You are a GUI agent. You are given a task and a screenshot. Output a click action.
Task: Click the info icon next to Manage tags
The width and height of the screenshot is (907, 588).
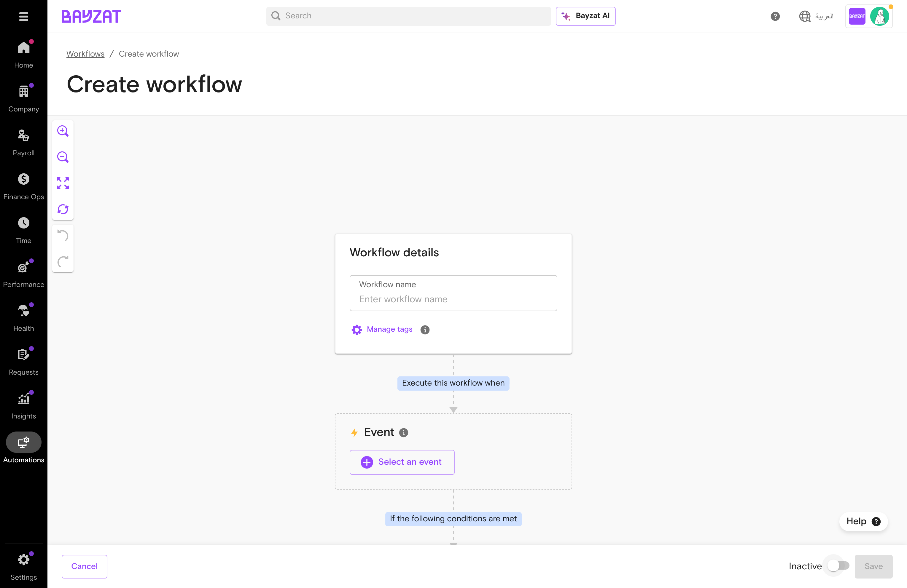(x=424, y=330)
